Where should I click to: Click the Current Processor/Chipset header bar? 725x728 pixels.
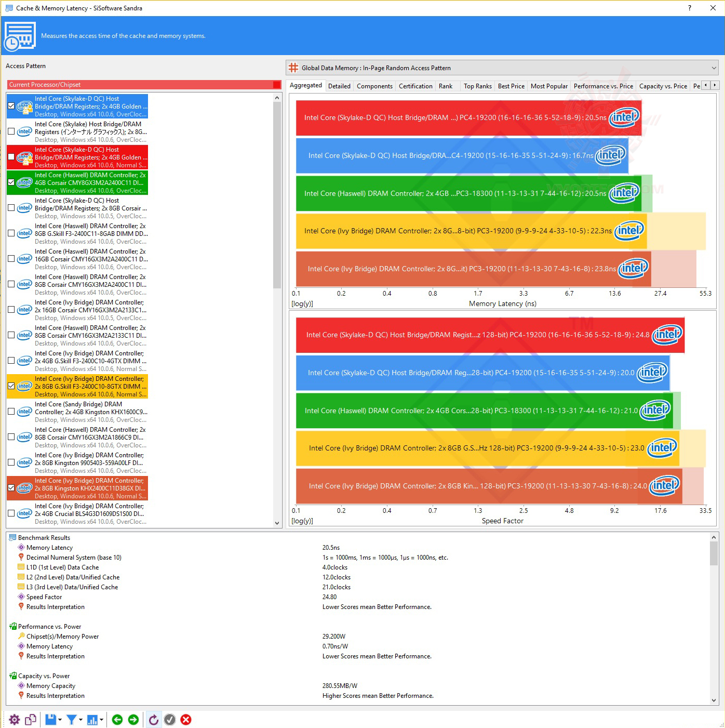144,85
